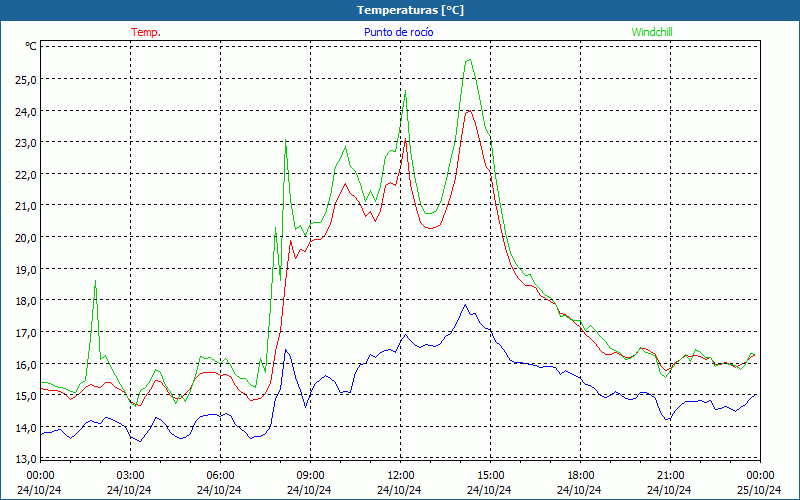Screen dimensions: 800x500
Task: Click the 25,0 y-axis value
Action: [x=26, y=80]
